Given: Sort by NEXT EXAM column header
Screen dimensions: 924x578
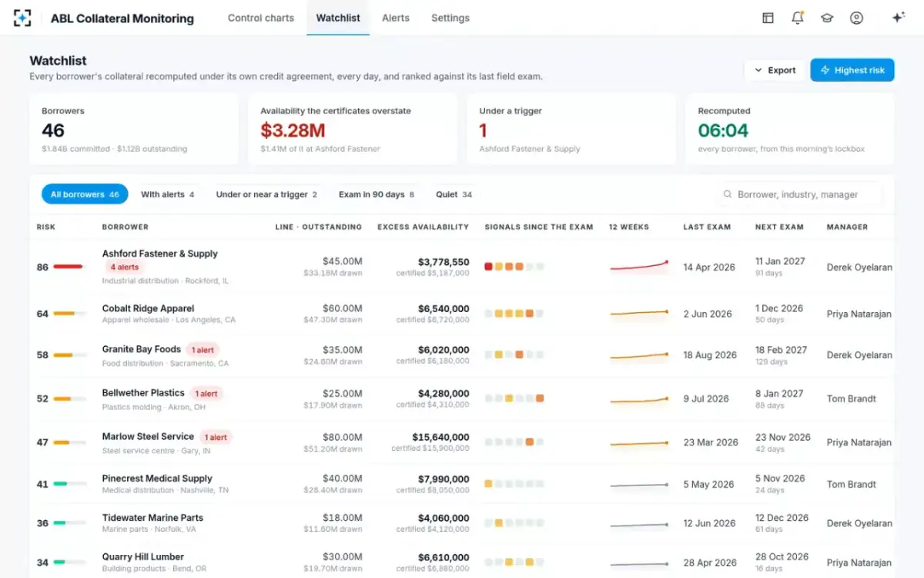Looking at the screenshot, I should click(779, 227).
